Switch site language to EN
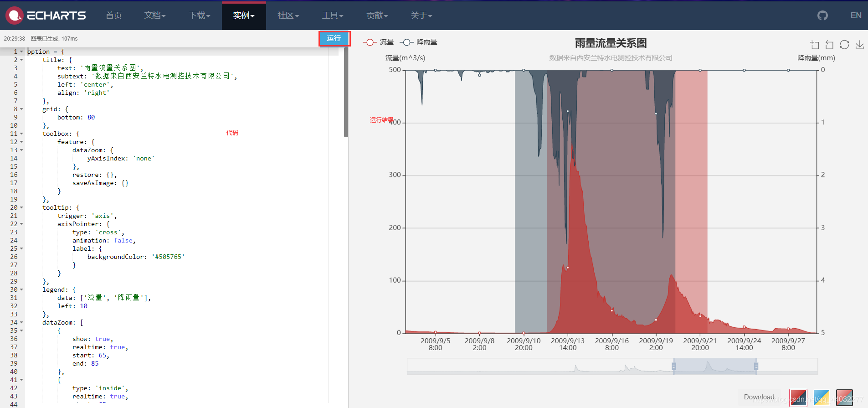Image resolution: width=868 pixels, height=408 pixels. [x=856, y=15]
